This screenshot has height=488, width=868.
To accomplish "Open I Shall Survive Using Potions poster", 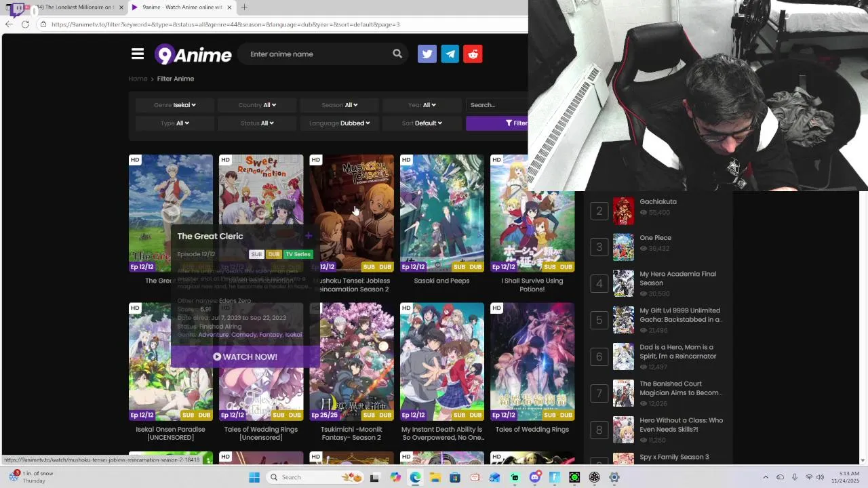I will (532, 213).
